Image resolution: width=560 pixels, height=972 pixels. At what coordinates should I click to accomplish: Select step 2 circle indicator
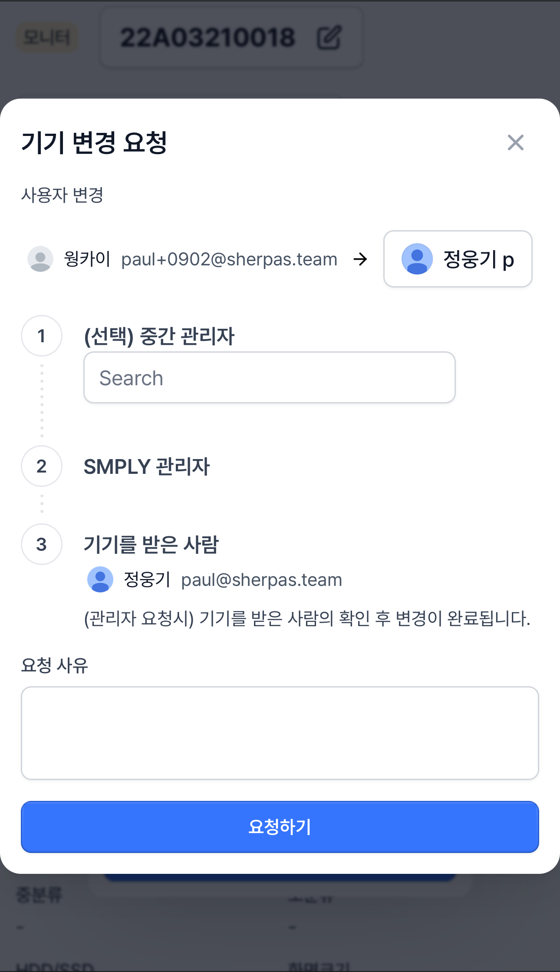coord(42,466)
